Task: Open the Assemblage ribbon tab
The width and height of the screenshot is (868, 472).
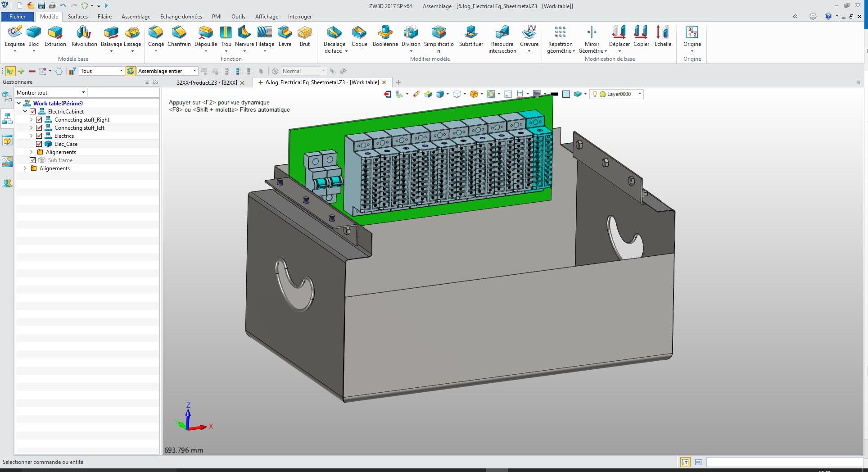Action: [x=136, y=17]
